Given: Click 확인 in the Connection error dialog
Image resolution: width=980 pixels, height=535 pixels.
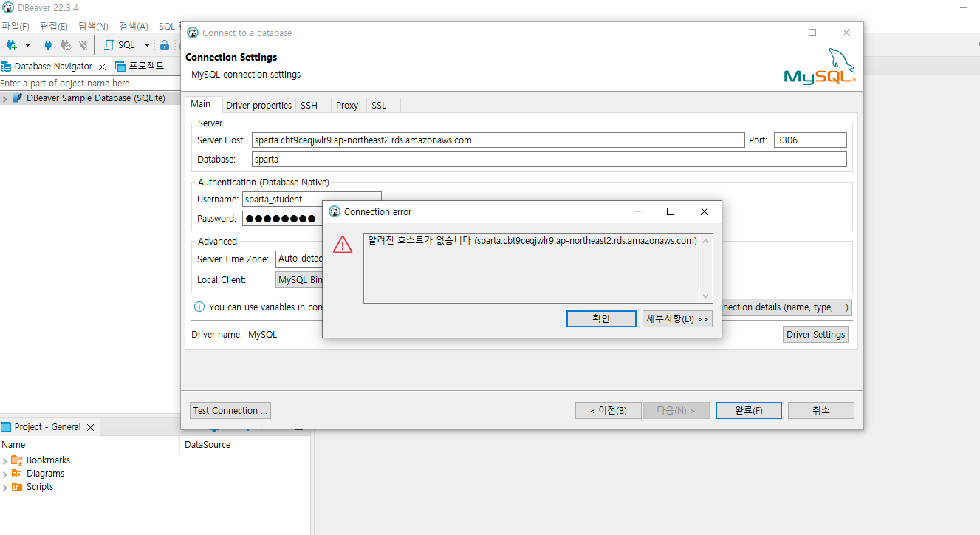Looking at the screenshot, I should 601,318.
